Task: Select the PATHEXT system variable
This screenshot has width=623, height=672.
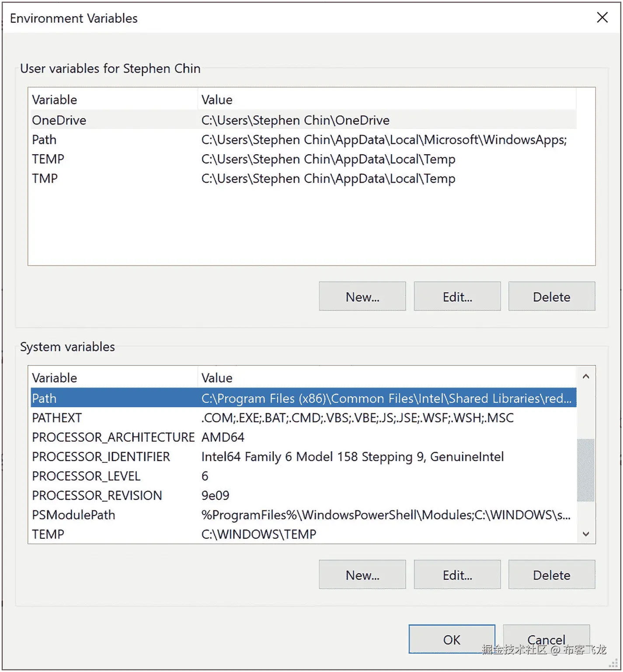Action: pos(57,418)
